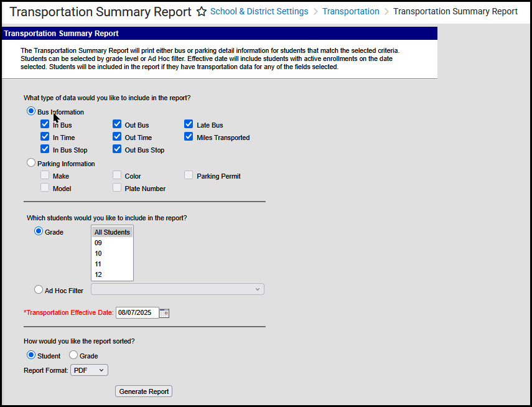This screenshot has height=407, width=532.
Task: Select grade 12 in the list
Action: 112,274
